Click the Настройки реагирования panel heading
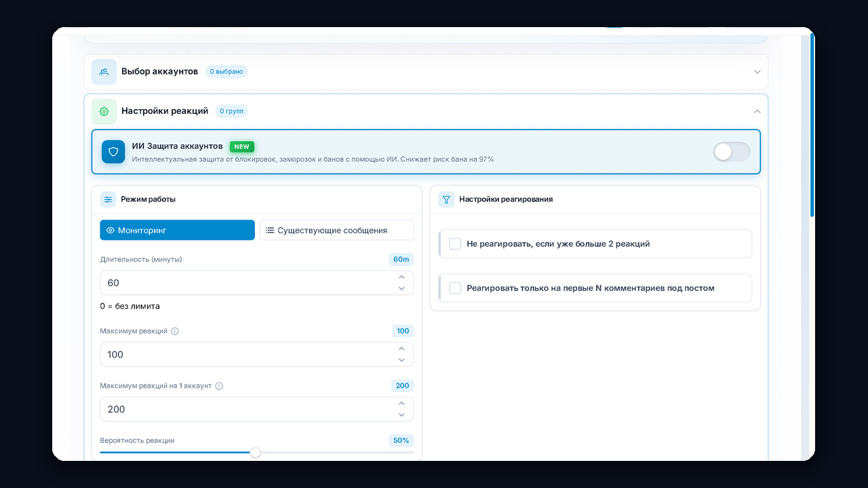Screen dimensions: 868x488 506,199
